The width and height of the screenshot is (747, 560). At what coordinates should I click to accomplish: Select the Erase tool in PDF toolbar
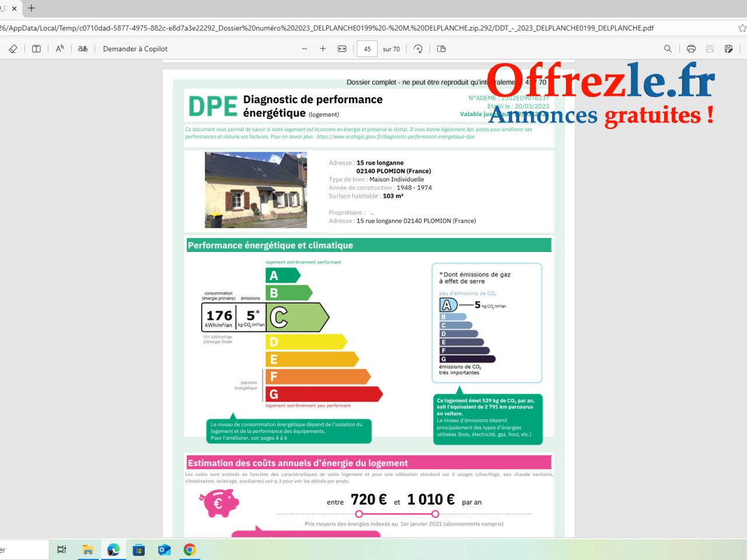click(x=13, y=49)
